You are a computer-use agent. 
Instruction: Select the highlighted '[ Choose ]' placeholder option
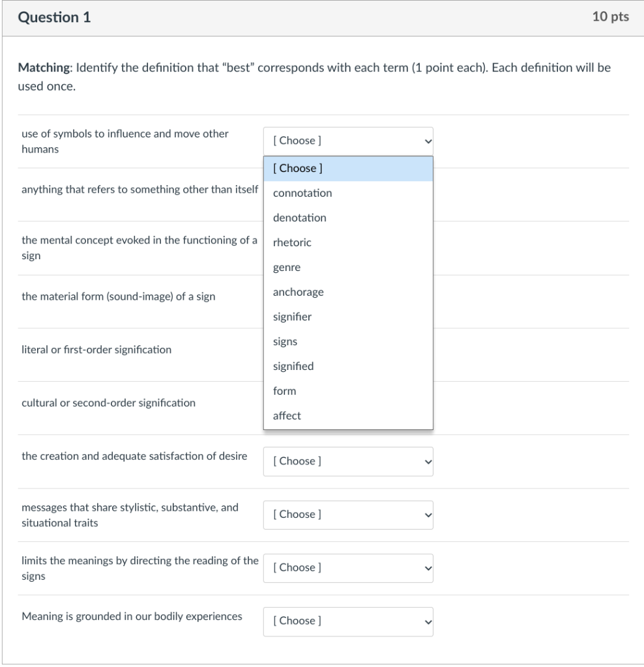[x=348, y=169]
